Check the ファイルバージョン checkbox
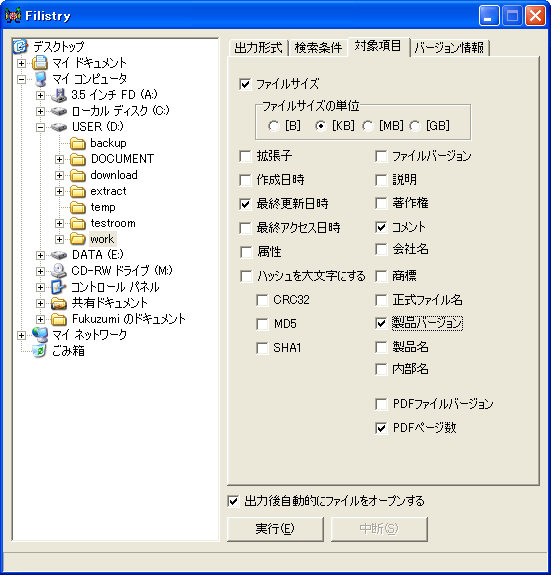Image resolution: width=551 pixels, height=575 pixels. coord(381,156)
